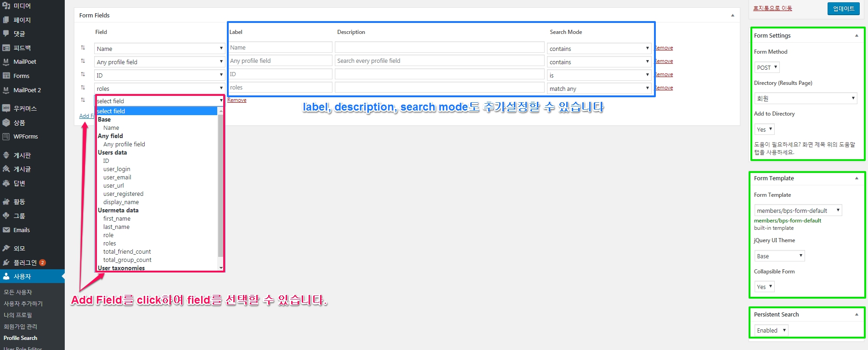868x350 pixels.
Task: Open search mode dropdown for Name row
Action: 599,49
